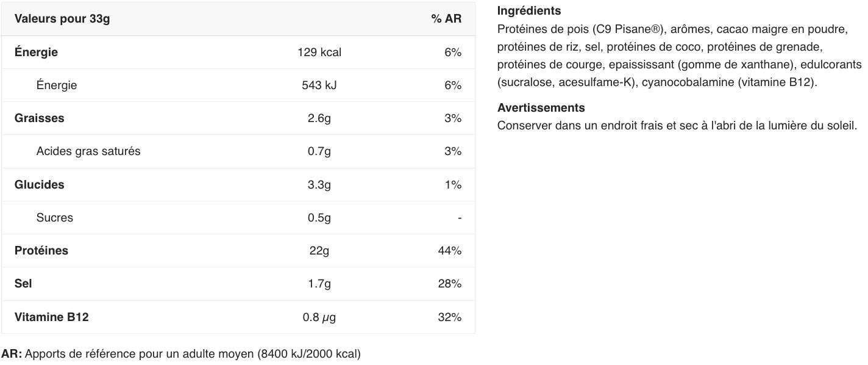Viewport: 868px width, 365px height.
Task: Click the 0.5g Sucres value
Action: coord(319,218)
